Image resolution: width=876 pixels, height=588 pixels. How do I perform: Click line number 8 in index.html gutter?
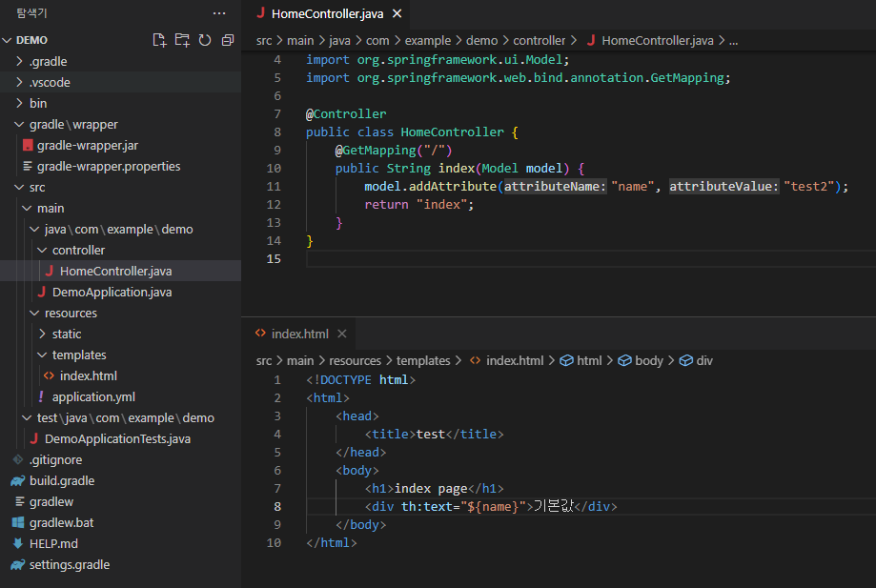click(277, 506)
